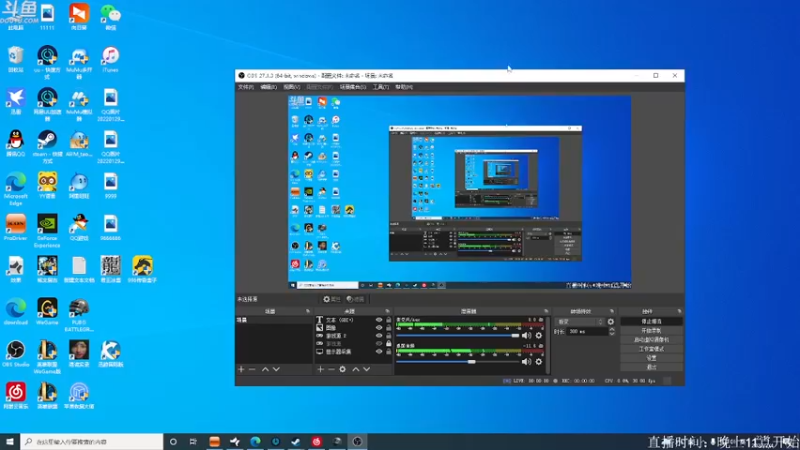Open scene transition properties gear icon
The image size is (800, 450).
[x=611, y=322]
